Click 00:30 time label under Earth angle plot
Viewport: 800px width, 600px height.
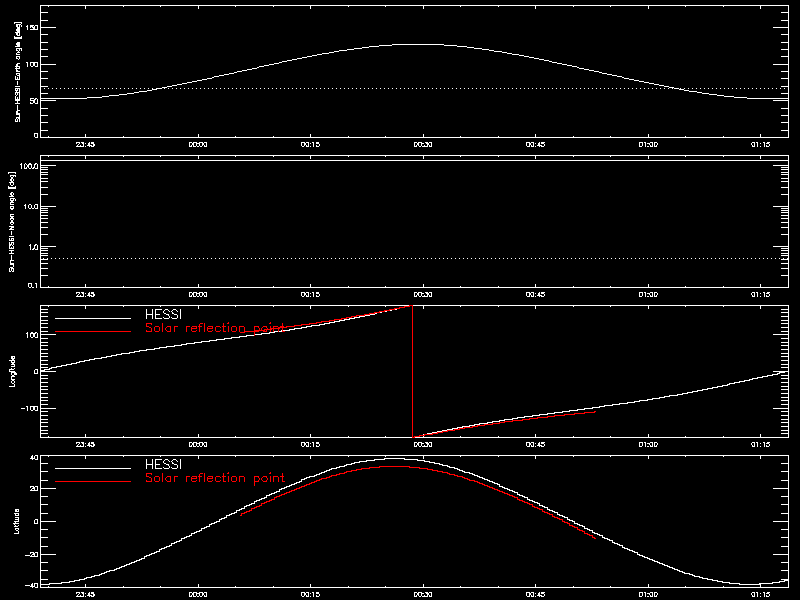point(423,144)
